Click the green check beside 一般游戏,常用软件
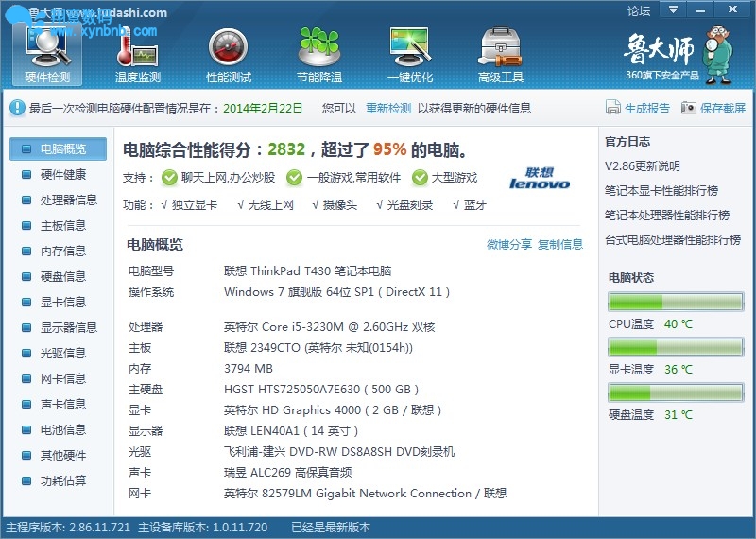 [294, 178]
